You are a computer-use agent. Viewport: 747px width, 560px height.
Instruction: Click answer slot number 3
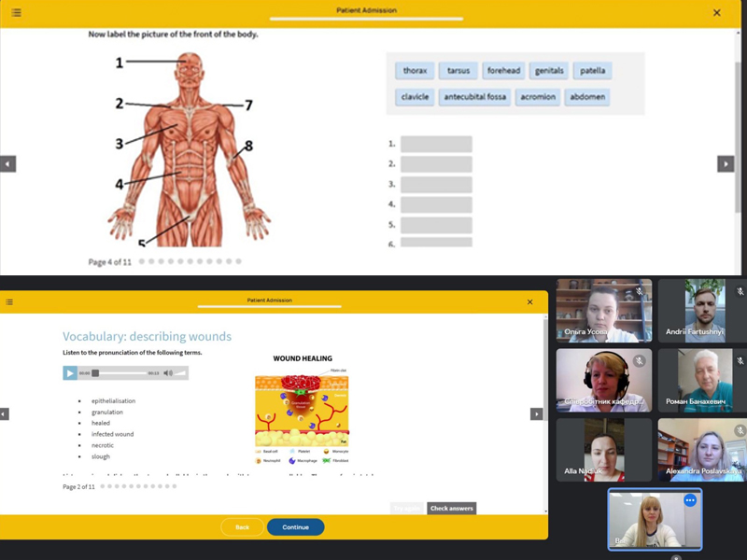click(x=436, y=184)
